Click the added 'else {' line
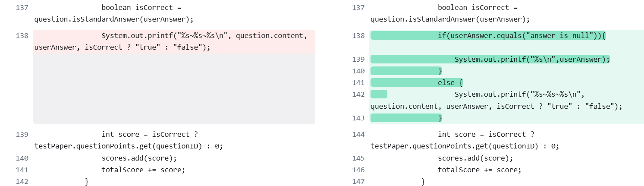Viewport: 644px width, 186px height. coord(450,82)
